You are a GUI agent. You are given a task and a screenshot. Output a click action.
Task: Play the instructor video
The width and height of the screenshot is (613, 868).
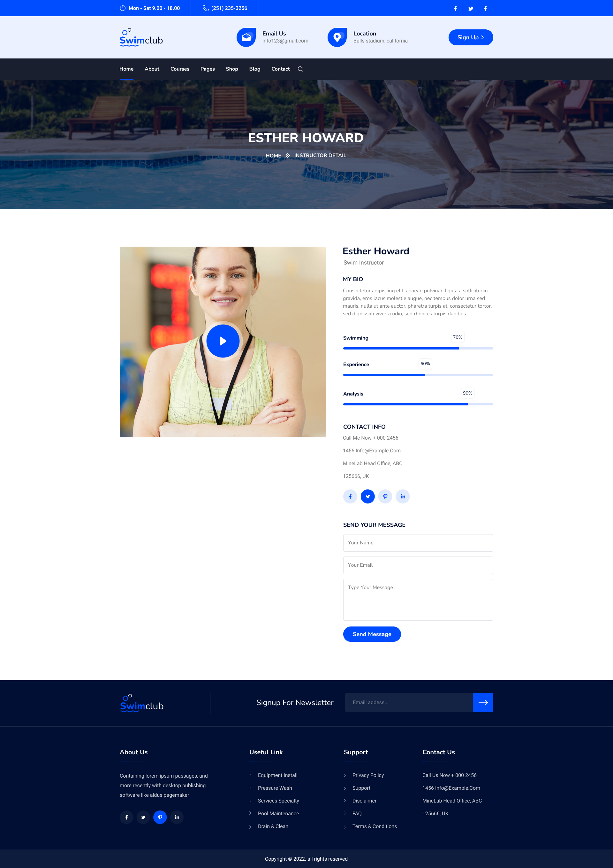coord(223,341)
